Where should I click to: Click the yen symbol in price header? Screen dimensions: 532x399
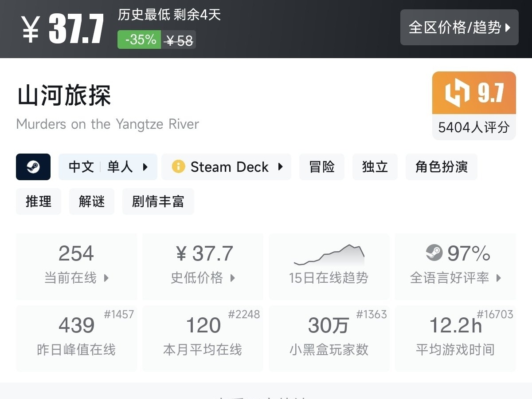tap(30, 29)
